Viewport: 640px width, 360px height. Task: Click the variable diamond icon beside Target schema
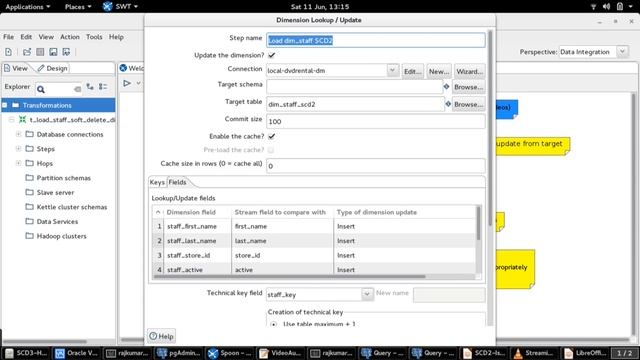(446, 87)
